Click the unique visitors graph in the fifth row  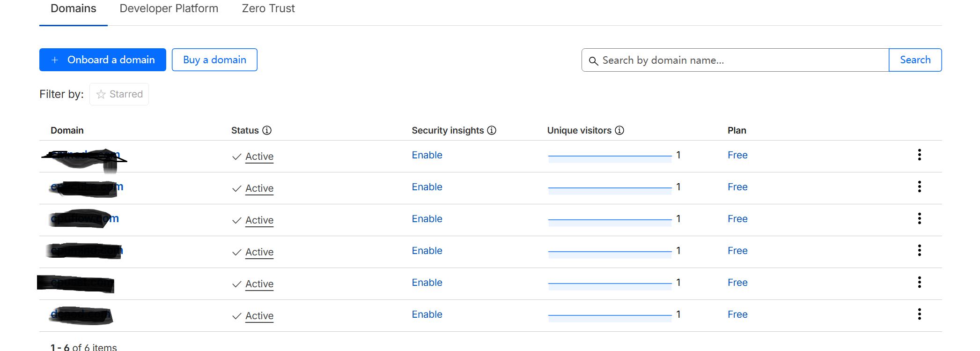(610, 284)
